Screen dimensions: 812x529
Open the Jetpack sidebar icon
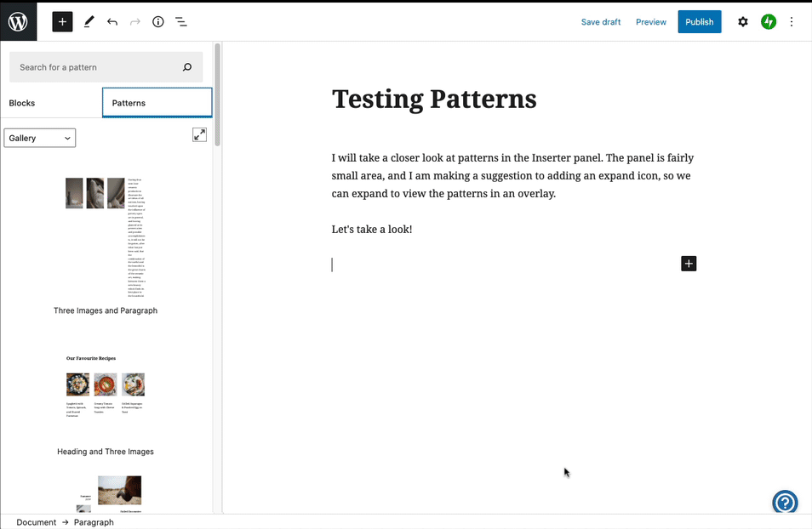pos(769,22)
